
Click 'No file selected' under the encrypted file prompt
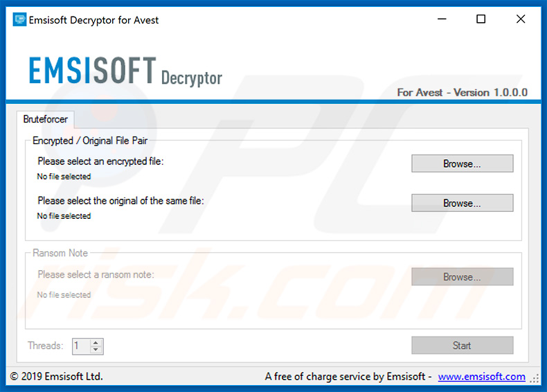(64, 177)
